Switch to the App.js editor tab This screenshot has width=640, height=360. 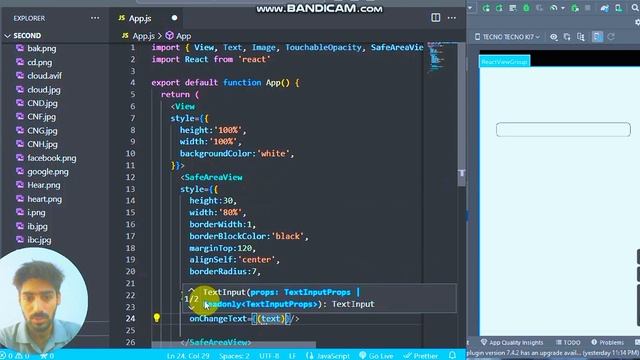click(x=140, y=18)
